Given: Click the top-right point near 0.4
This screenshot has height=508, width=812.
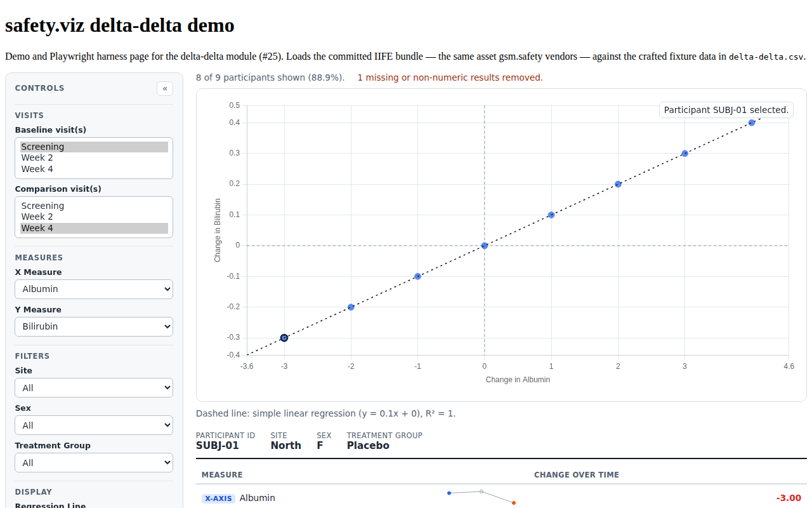Looking at the screenshot, I should point(752,123).
